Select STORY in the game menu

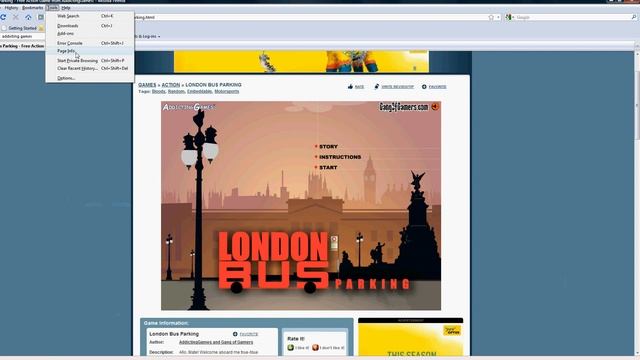point(328,147)
